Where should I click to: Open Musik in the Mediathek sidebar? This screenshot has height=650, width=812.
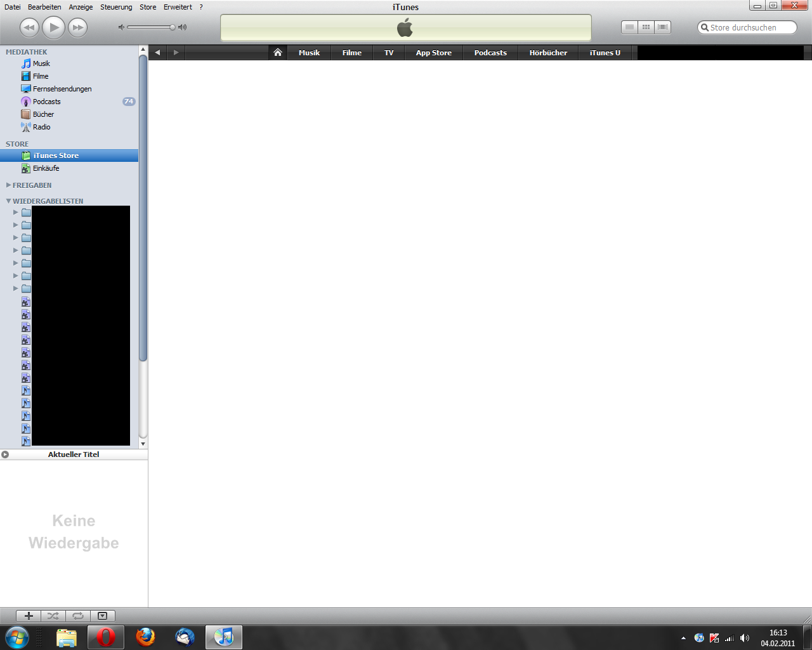(x=41, y=63)
